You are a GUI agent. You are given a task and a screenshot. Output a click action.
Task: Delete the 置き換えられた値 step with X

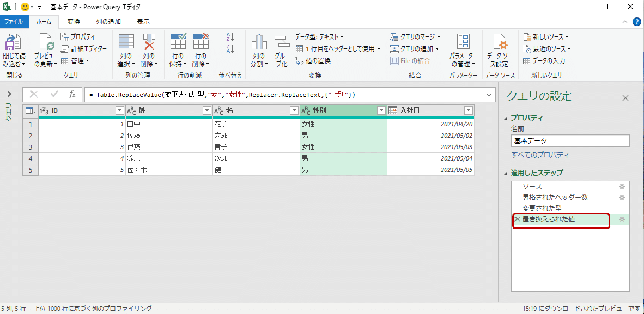(x=517, y=220)
